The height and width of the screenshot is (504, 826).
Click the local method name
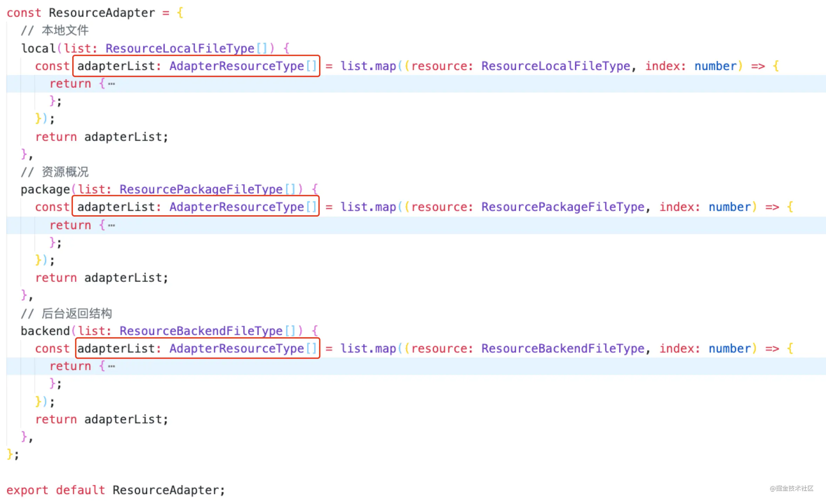(38, 48)
